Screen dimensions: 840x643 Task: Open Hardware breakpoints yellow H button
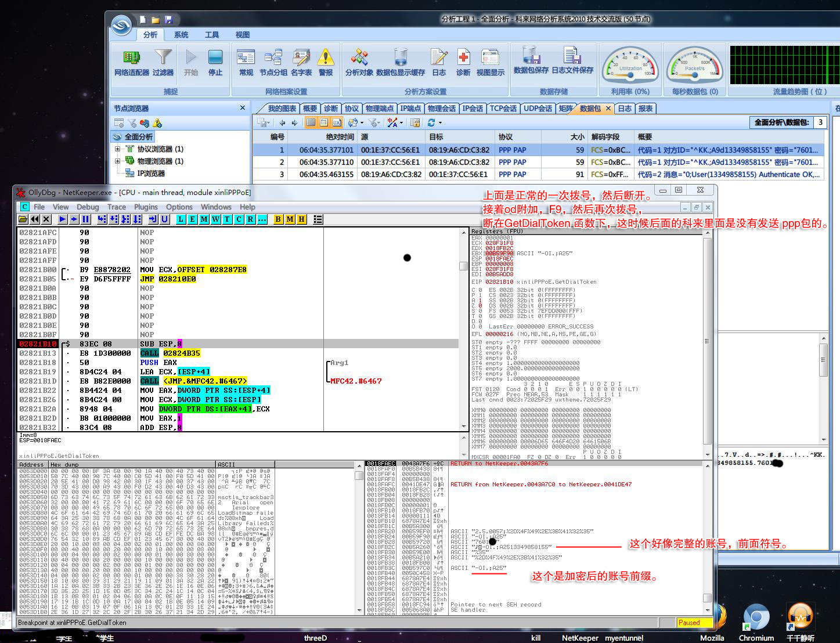coord(301,219)
